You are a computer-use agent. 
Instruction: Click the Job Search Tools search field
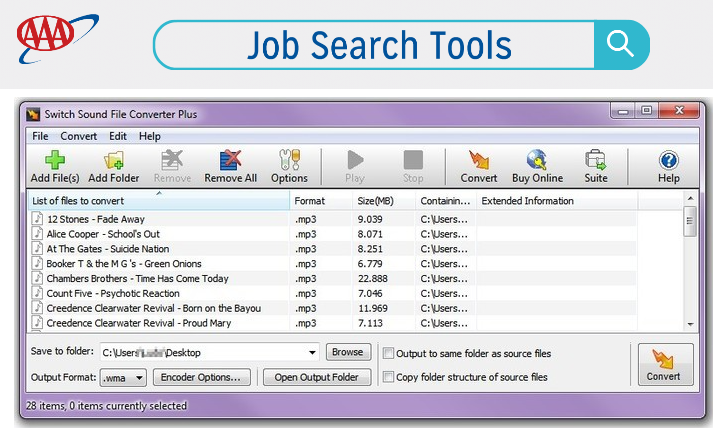375,45
